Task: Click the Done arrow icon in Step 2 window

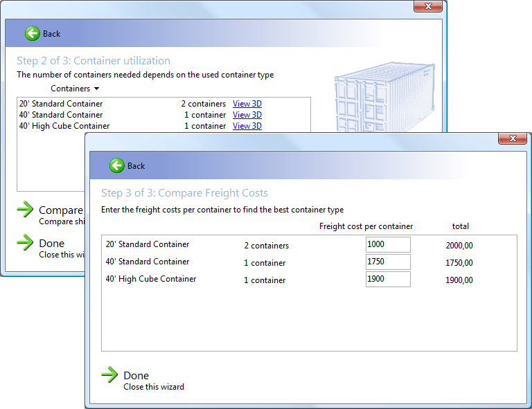Action: point(25,242)
